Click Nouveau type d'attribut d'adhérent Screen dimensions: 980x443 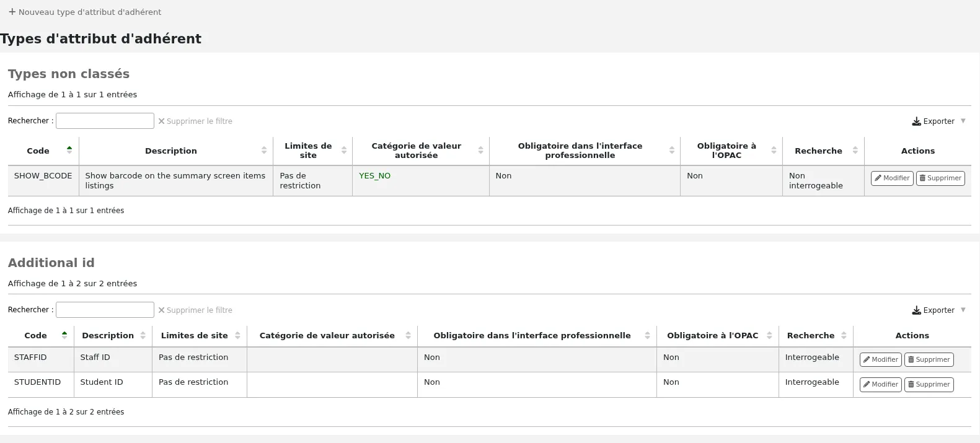pos(85,12)
